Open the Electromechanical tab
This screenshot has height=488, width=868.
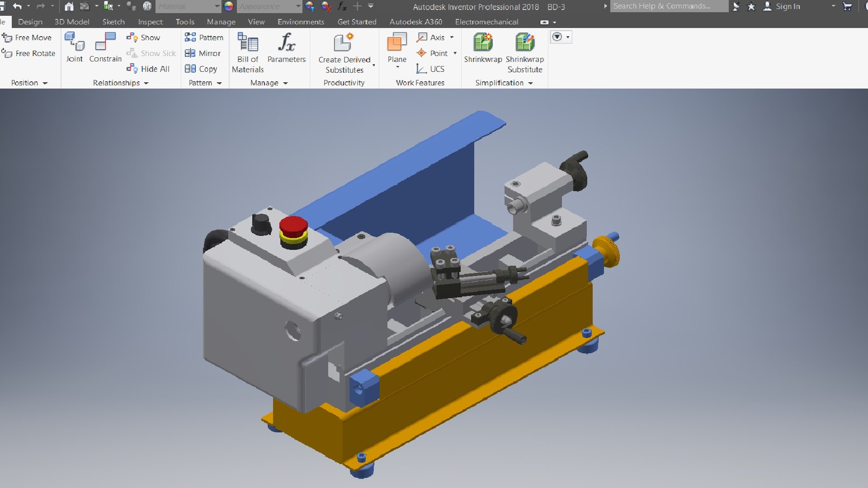(487, 22)
